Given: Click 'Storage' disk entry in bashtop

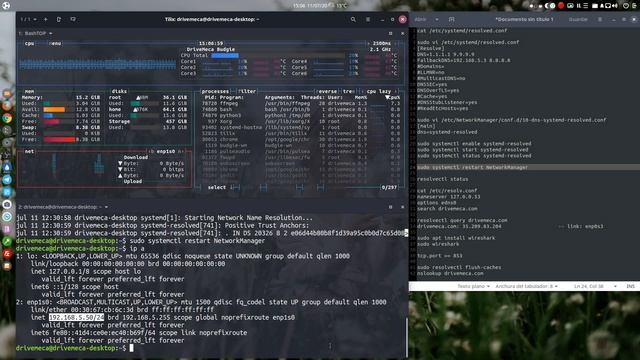Looking at the screenshot, I should pyautogui.click(x=119, y=121).
